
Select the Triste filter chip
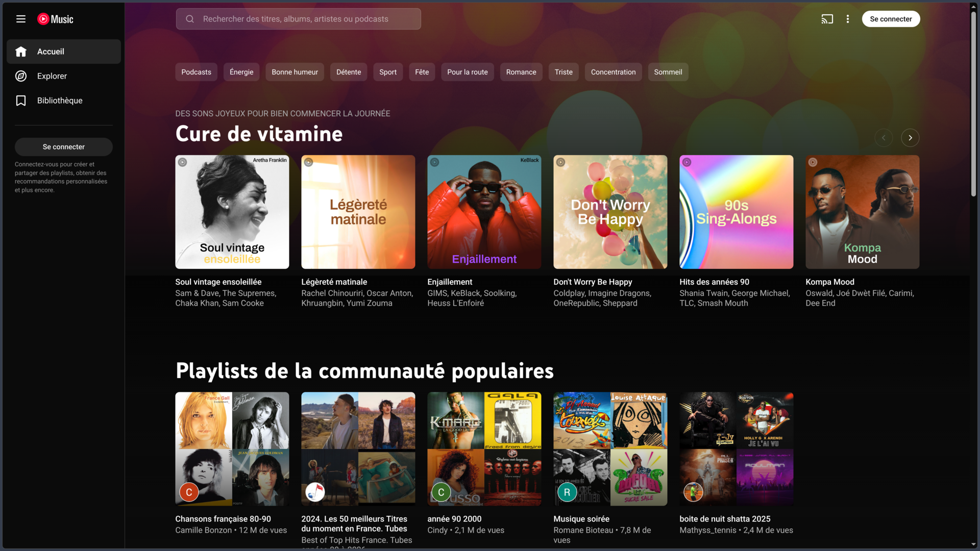pos(563,72)
